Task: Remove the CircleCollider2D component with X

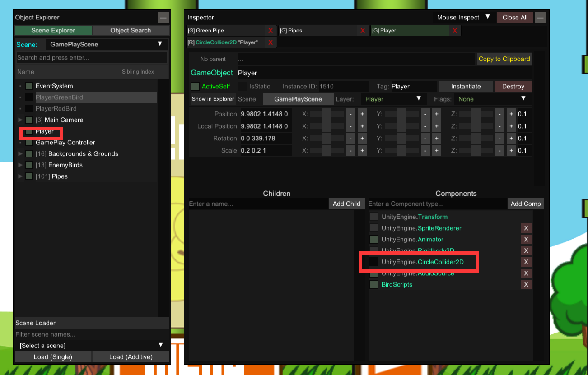Action: (x=526, y=262)
